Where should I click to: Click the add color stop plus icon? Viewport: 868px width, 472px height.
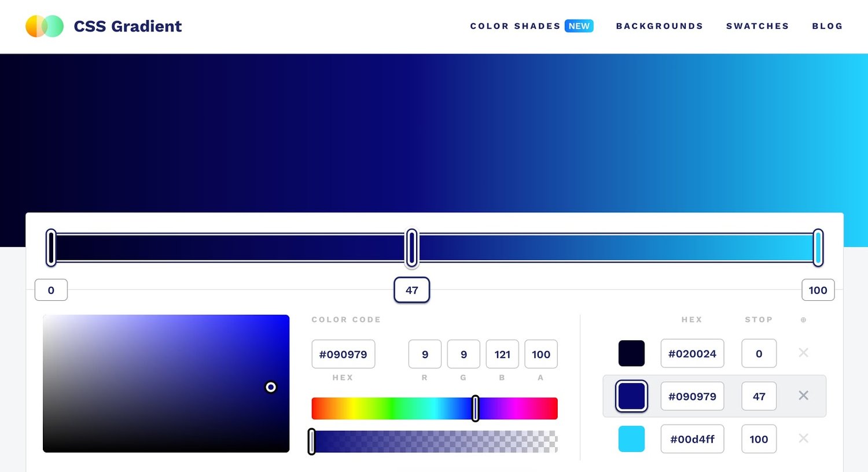click(x=803, y=320)
